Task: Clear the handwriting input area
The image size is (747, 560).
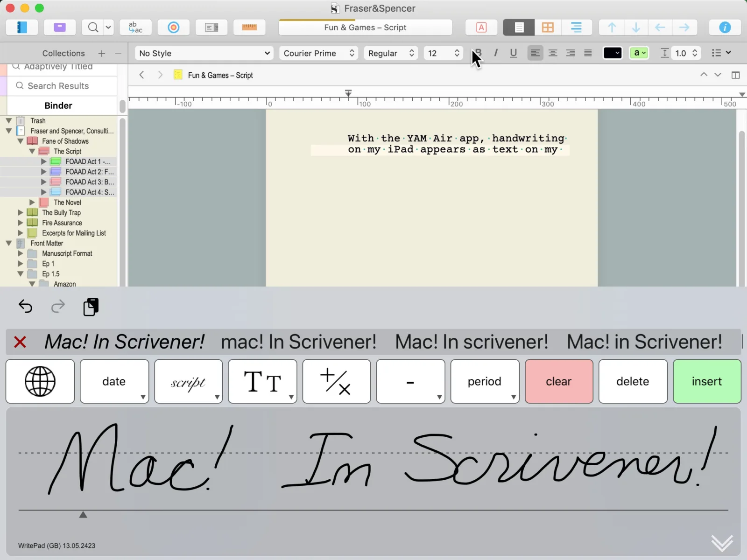Action: tap(558, 381)
